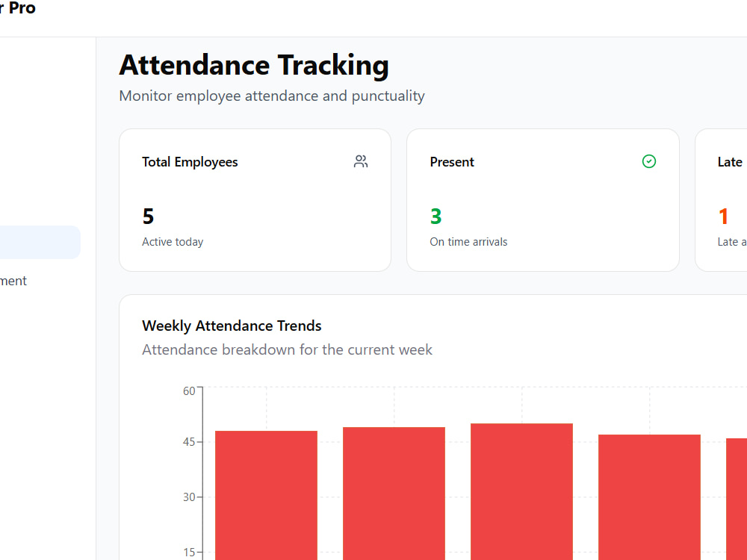Click the Weekly Attendance Trends heading
747x560 pixels.
[232, 326]
